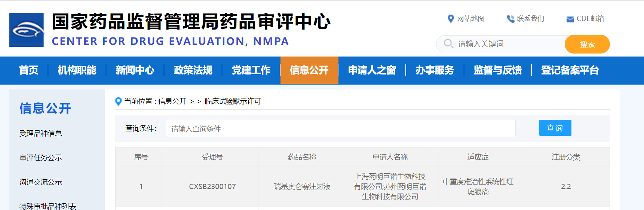The image size is (644, 210).
Task: Select 受理品种信息 in sidebar
Action: point(41,133)
